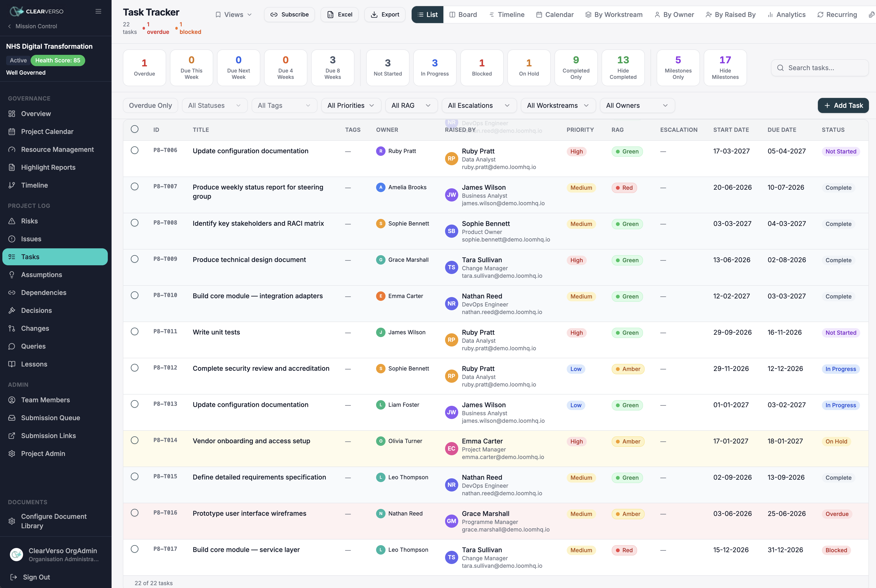876x588 pixels.
Task: Click the Project Admin gear icon
Action: point(12,454)
